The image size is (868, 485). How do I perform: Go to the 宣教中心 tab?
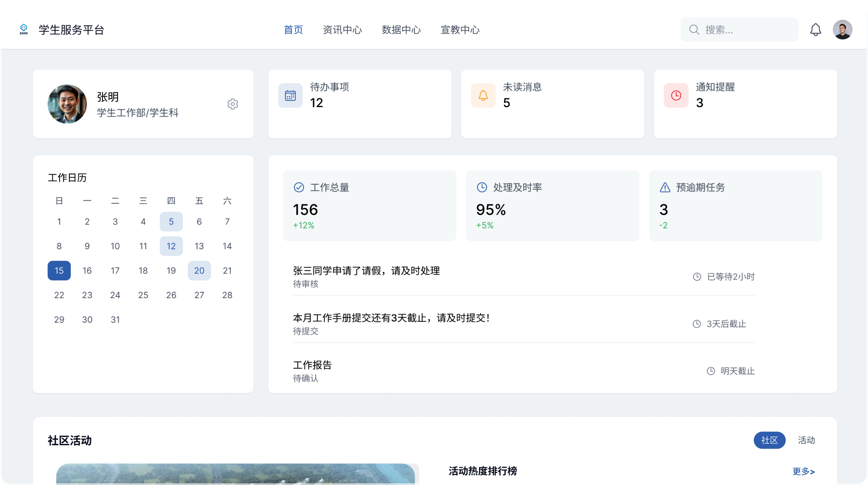[x=460, y=30]
